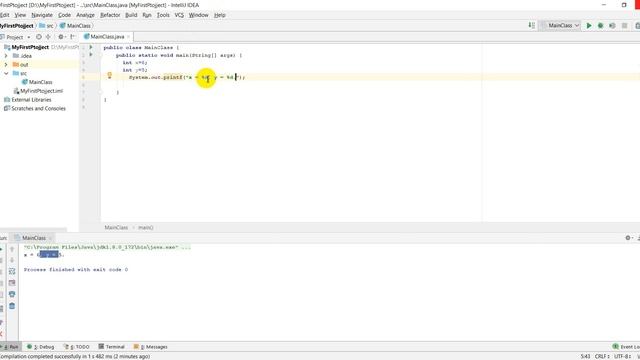Viewport: 640px width, 360px height.
Task: Click the gutter run arrow next to class declaration
Action: pos(91,47)
